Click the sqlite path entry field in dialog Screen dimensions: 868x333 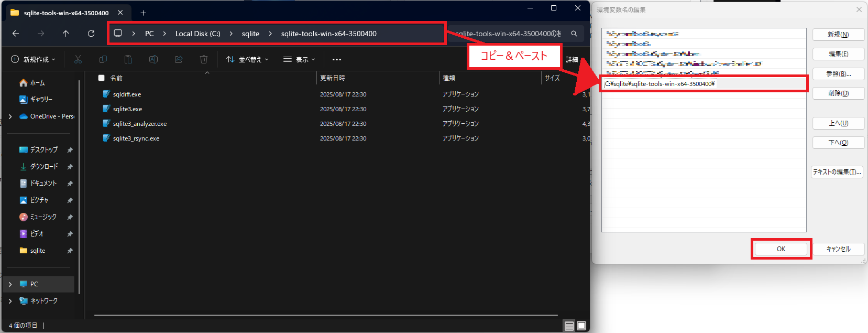pyautogui.click(x=704, y=84)
